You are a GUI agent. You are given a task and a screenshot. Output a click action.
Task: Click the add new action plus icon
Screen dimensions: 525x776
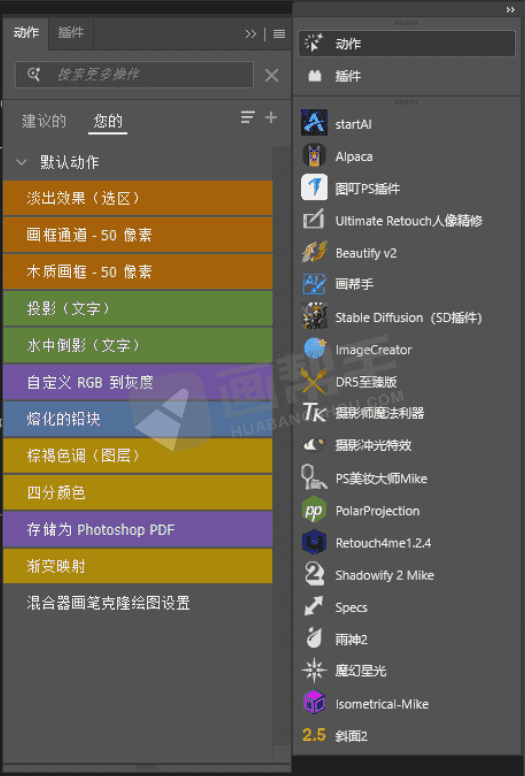coord(271,118)
